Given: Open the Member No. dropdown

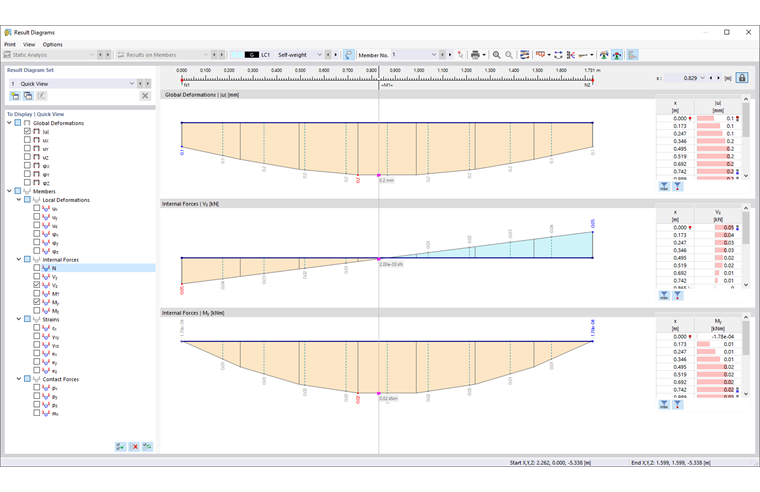Looking at the screenshot, I should [434, 55].
